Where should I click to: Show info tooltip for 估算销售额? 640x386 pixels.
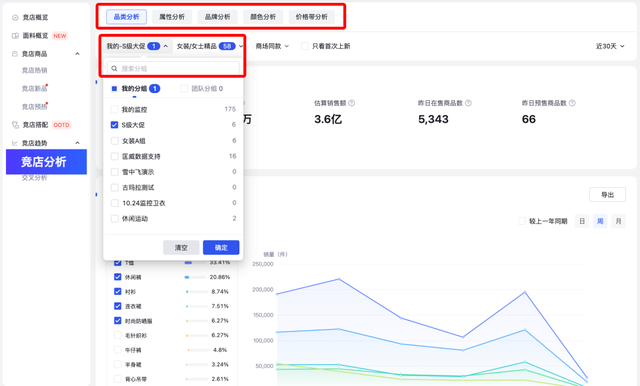point(351,103)
